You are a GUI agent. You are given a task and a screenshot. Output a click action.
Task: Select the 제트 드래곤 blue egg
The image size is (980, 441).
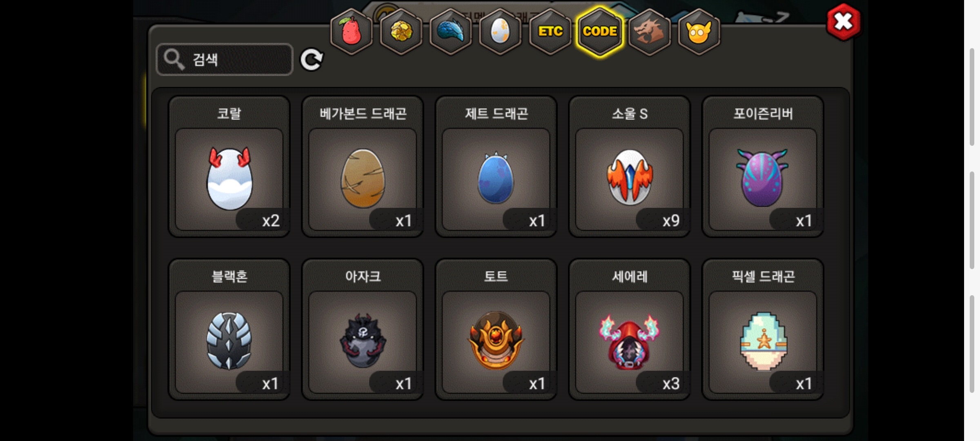496,167
